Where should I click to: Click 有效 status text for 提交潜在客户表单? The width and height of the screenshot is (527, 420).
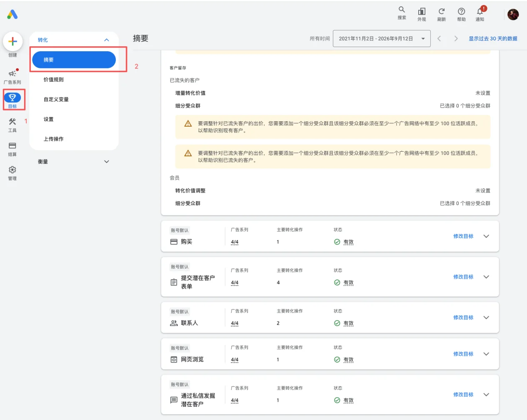tap(348, 282)
